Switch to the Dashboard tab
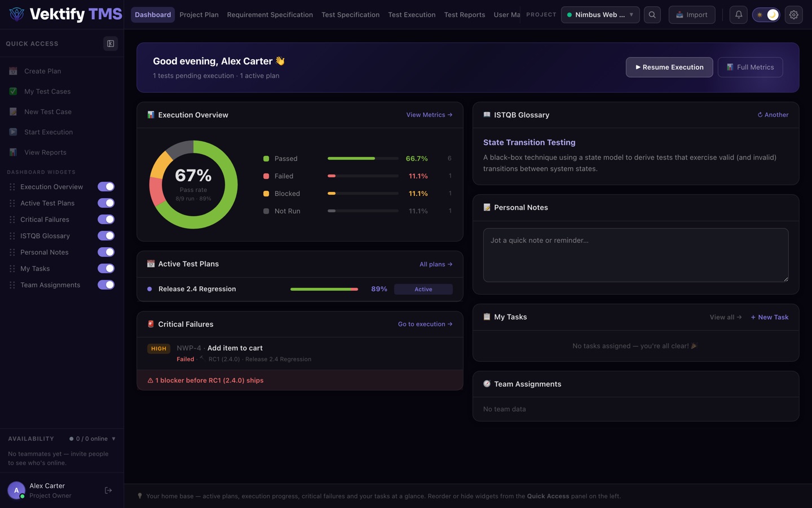This screenshot has height=508, width=812. pyautogui.click(x=153, y=15)
